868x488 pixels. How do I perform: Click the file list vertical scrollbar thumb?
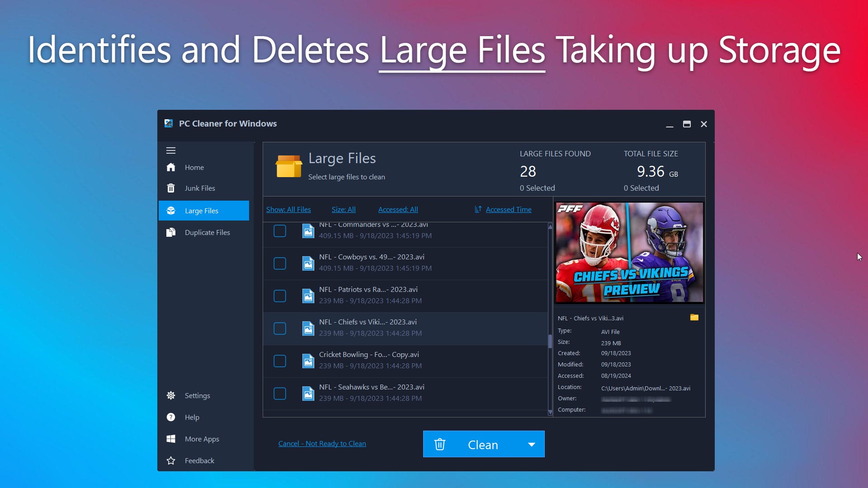coord(550,341)
